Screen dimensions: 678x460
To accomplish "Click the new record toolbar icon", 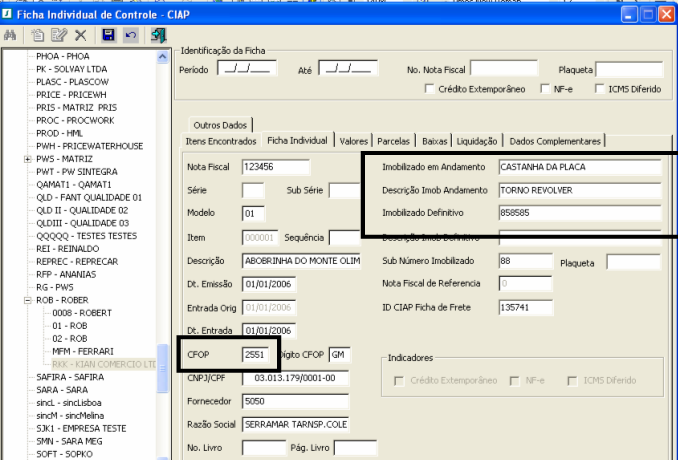I will [x=36, y=35].
